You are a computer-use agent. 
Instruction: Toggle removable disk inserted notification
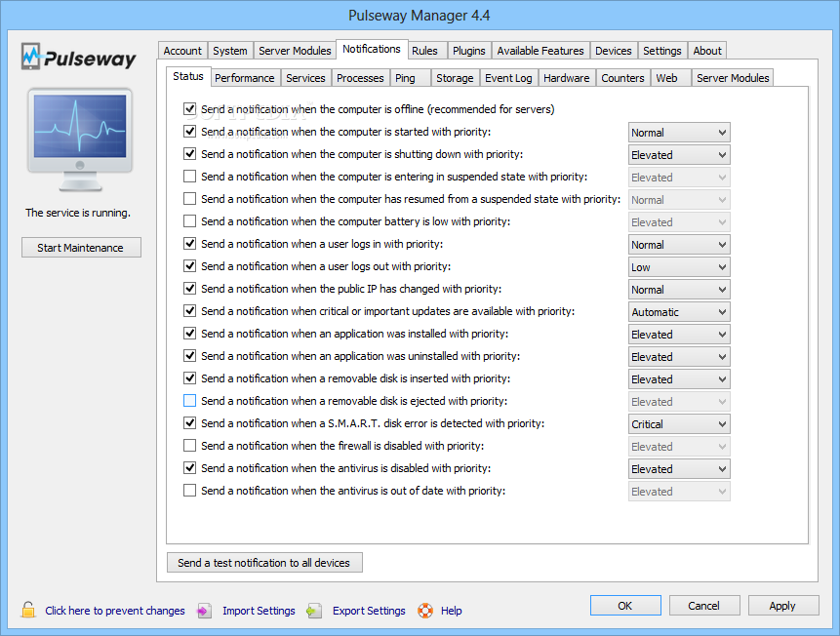[x=189, y=378]
